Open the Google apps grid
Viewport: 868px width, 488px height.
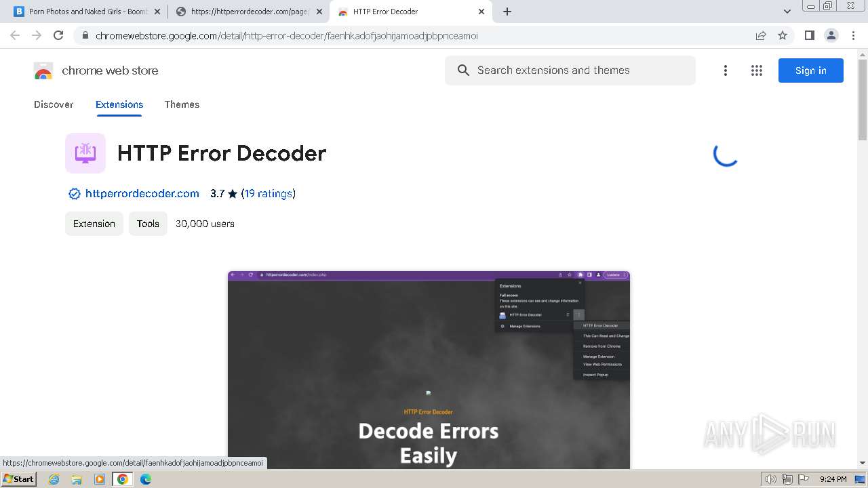tap(757, 70)
